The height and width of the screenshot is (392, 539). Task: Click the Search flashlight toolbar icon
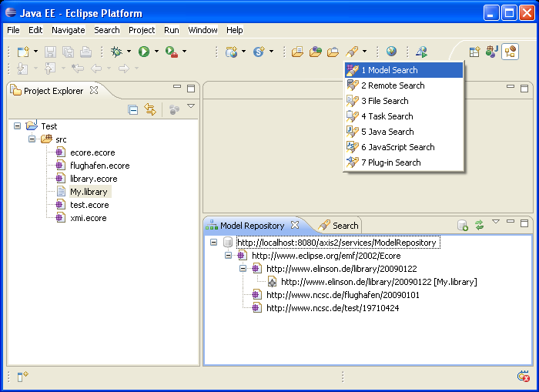[x=352, y=52]
